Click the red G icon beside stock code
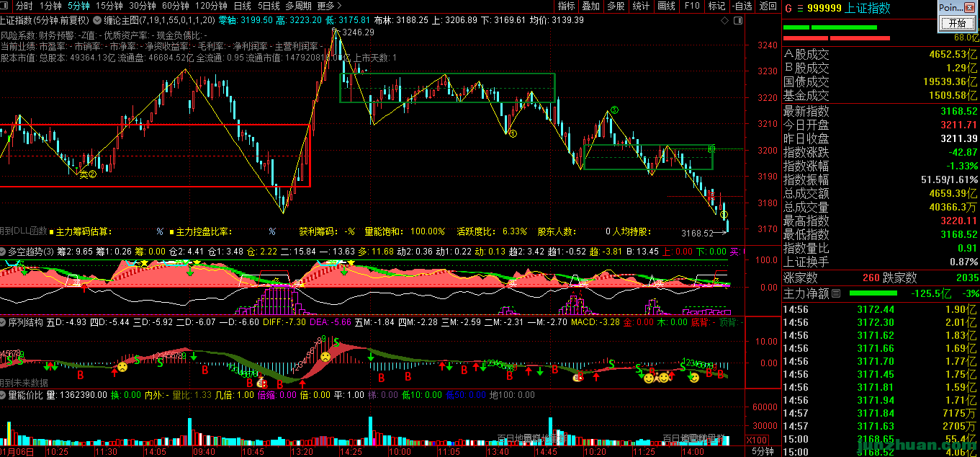Viewport: 980px width, 457px height. tap(788, 9)
